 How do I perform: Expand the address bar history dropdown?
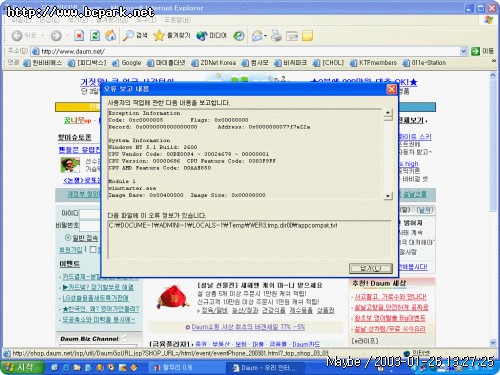point(463,51)
